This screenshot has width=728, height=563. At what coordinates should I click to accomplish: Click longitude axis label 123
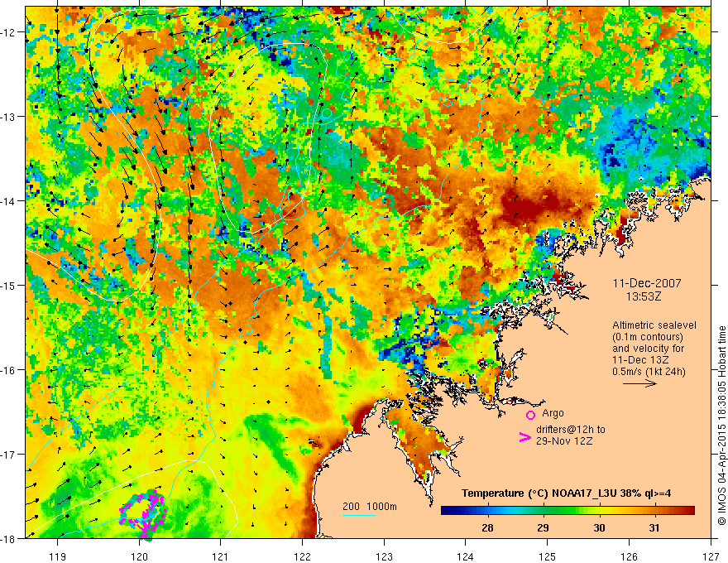(x=384, y=556)
